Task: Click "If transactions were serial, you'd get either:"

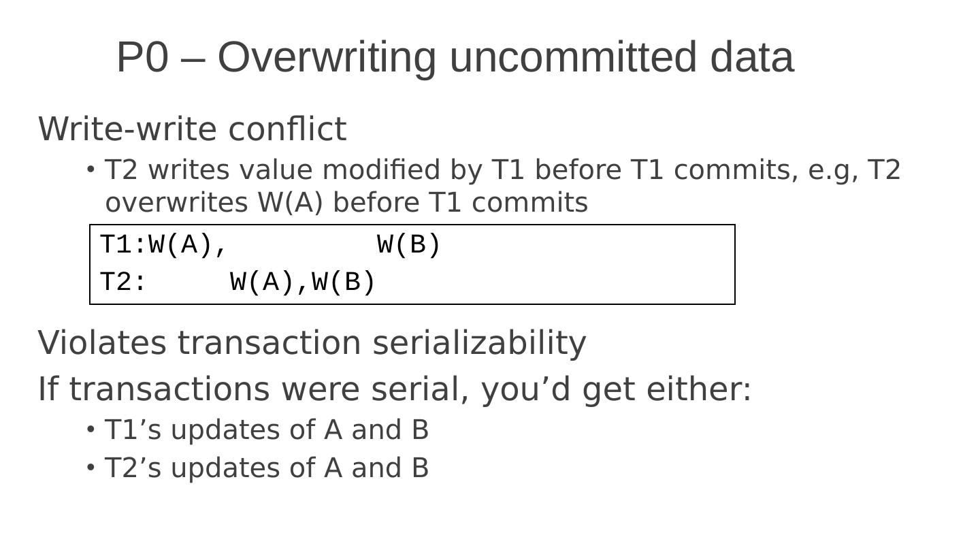Action: tap(394, 389)
